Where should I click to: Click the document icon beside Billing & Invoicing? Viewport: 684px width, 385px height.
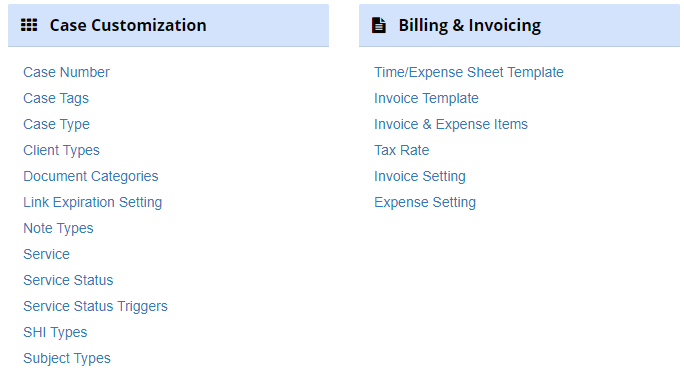[379, 25]
